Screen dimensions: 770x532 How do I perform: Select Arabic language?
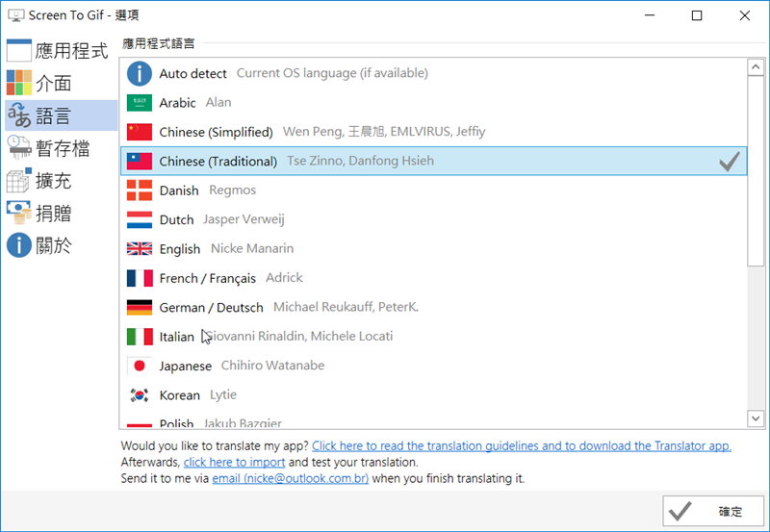434,103
